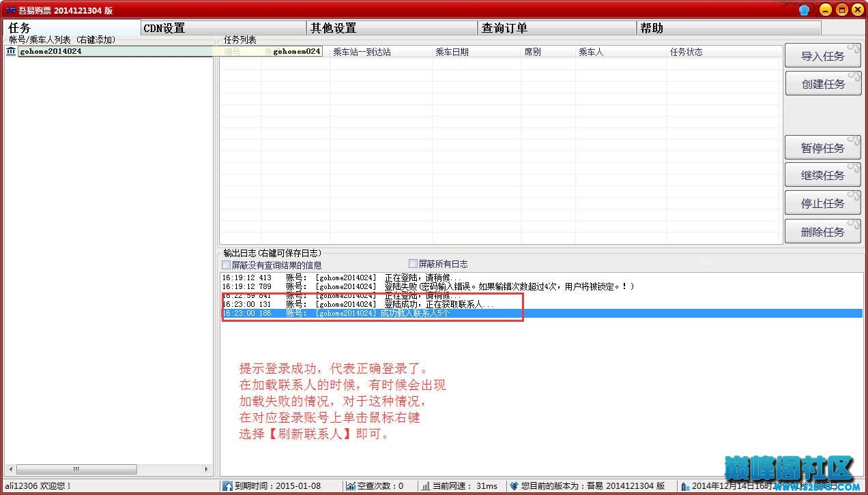Delete task using 删除任务 button

point(823,232)
